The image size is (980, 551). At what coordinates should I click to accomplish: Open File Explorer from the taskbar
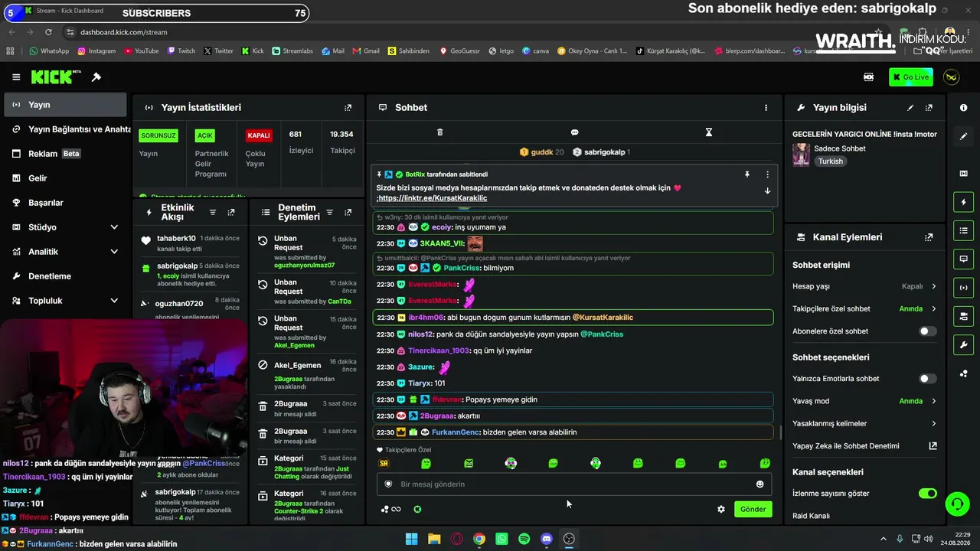point(434,539)
